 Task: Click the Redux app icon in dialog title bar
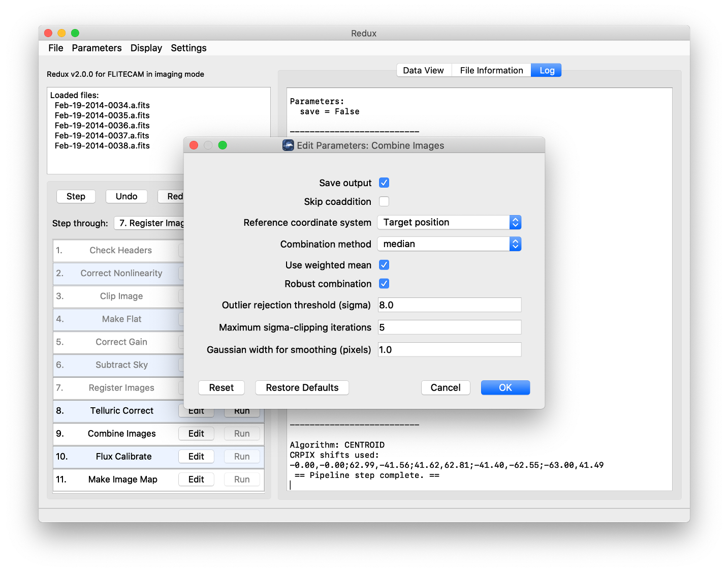tap(288, 145)
